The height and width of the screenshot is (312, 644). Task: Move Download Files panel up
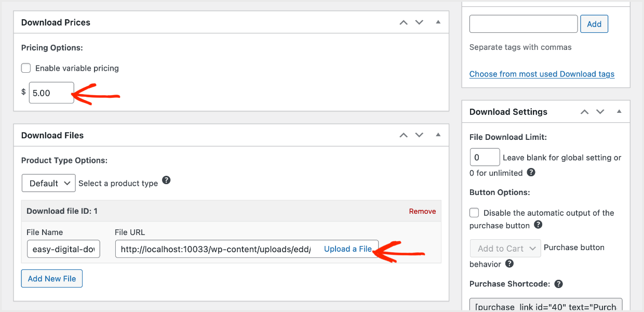(404, 135)
